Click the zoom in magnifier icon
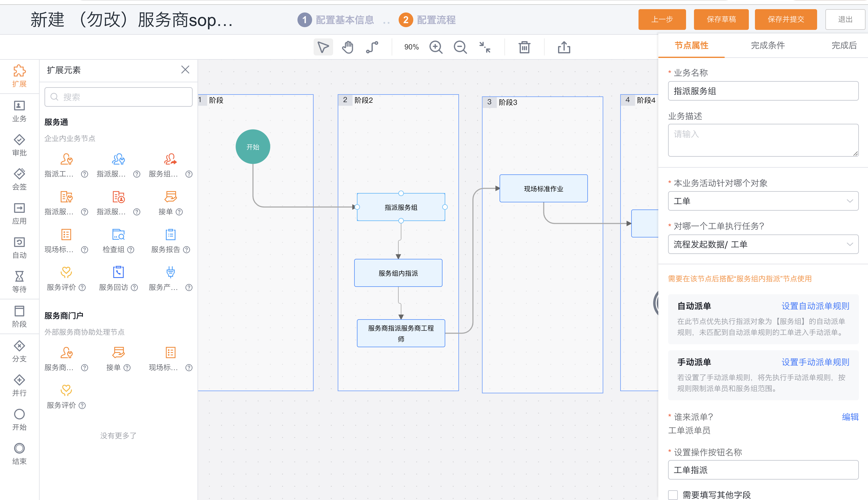Screen dimensions: 868x500 (436, 47)
